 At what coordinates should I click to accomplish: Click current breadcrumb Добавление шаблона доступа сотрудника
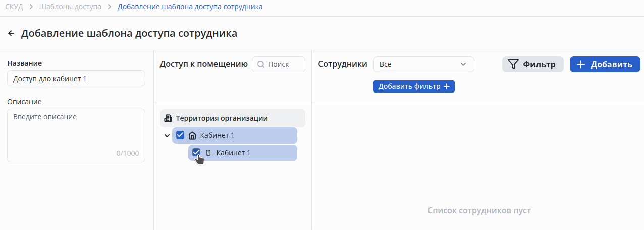click(x=190, y=7)
